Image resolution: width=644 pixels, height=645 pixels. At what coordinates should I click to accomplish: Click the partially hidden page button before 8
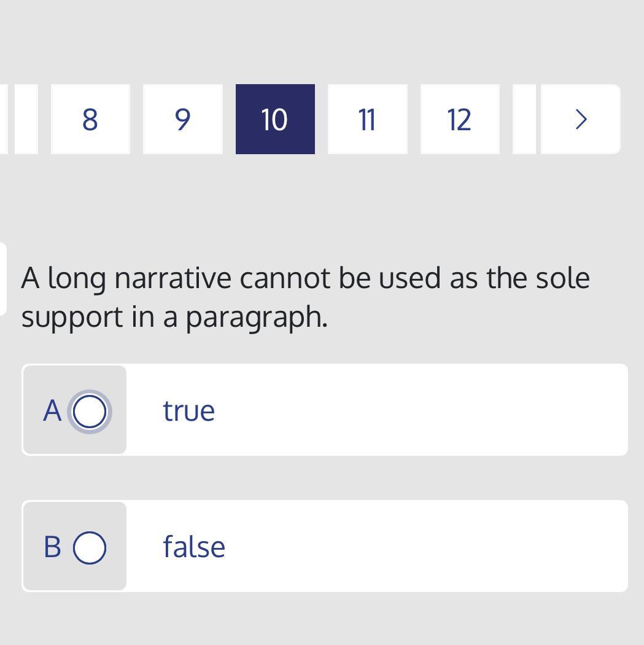click(26, 119)
